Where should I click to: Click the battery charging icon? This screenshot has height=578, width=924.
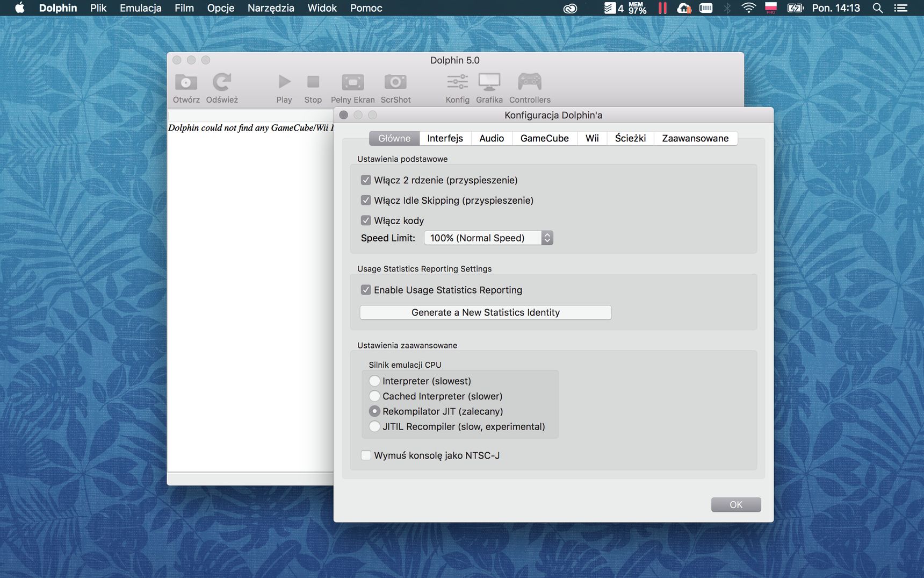[795, 8]
